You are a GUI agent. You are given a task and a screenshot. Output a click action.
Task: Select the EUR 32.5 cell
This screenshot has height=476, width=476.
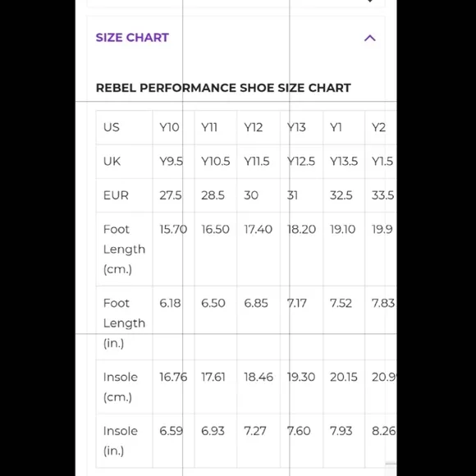[x=344, y=195]
